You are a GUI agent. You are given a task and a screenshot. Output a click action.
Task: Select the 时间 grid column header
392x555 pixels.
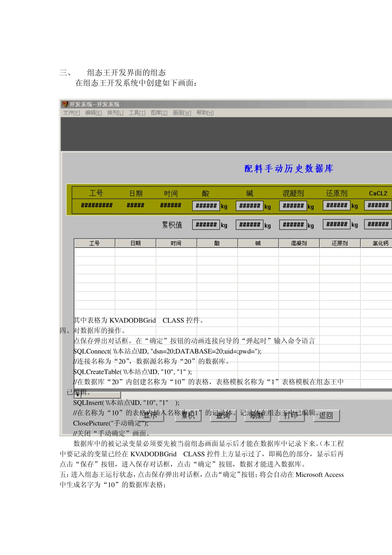tap(176, 243)
